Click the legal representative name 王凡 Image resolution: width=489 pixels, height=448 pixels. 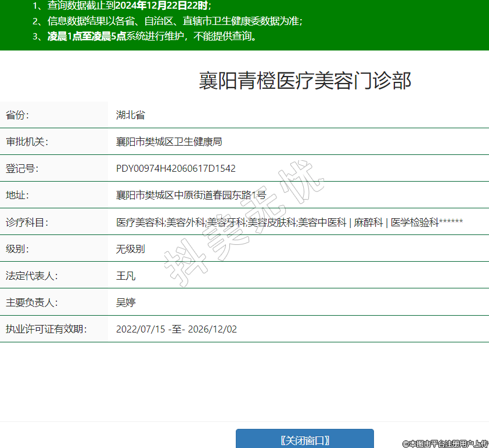(125, 276)
